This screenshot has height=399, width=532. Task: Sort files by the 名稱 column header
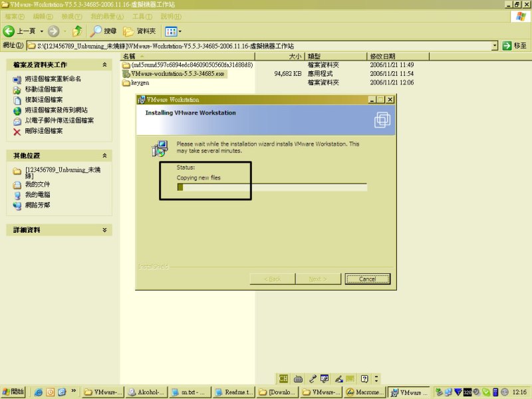pos(188,57)
